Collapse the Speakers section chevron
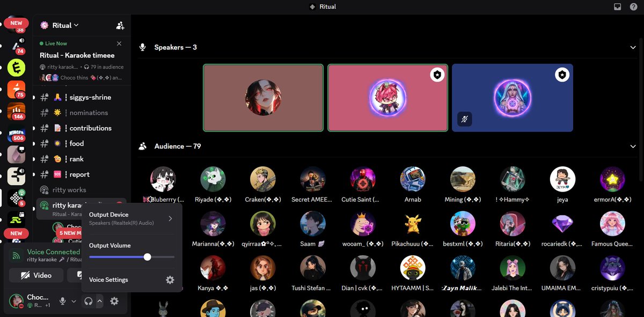Viewport: 644px width, 317px height. [633, 47]
